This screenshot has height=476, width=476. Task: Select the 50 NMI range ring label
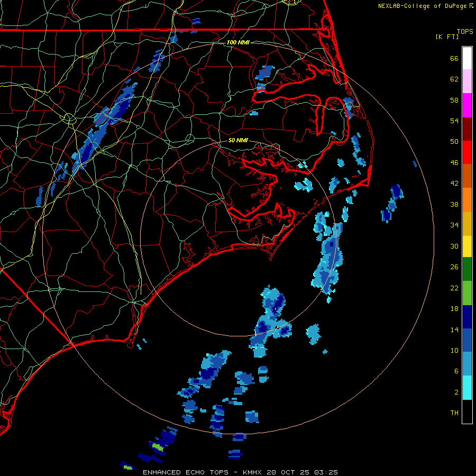[x=238, y=140]
